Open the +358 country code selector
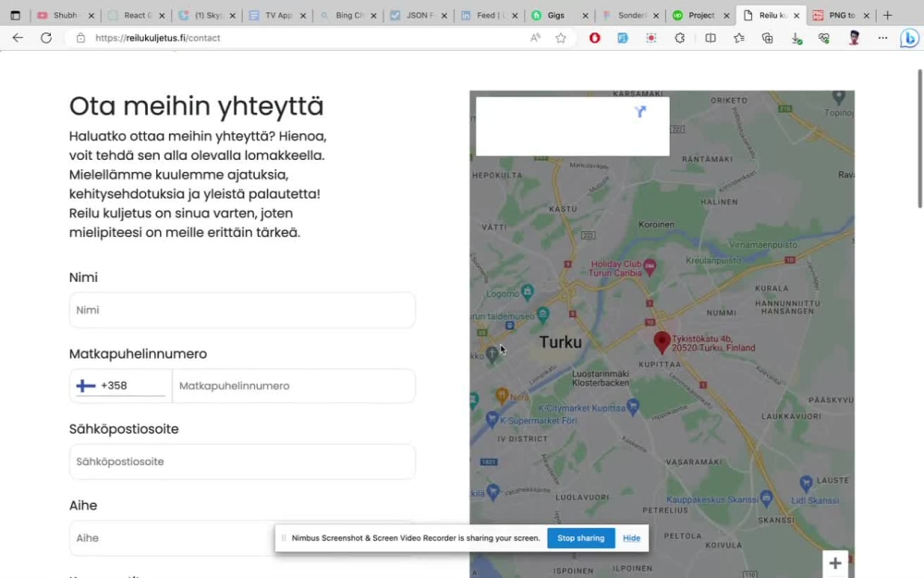 tap(121, 386)
